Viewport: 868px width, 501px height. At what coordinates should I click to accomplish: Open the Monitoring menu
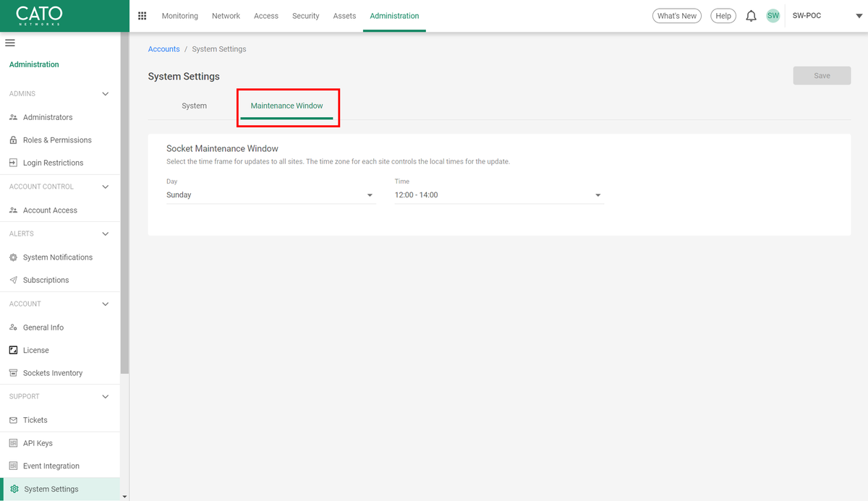[x=180, y=16]
